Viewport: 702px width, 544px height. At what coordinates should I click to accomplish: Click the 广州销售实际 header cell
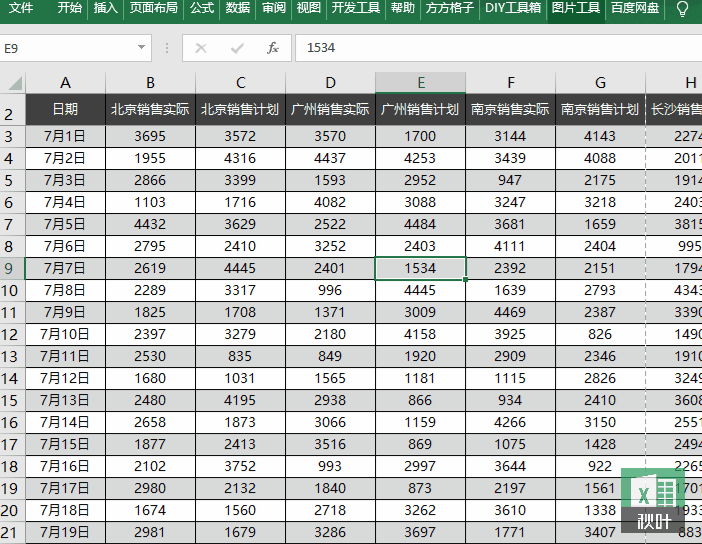[x=330, y=109]
